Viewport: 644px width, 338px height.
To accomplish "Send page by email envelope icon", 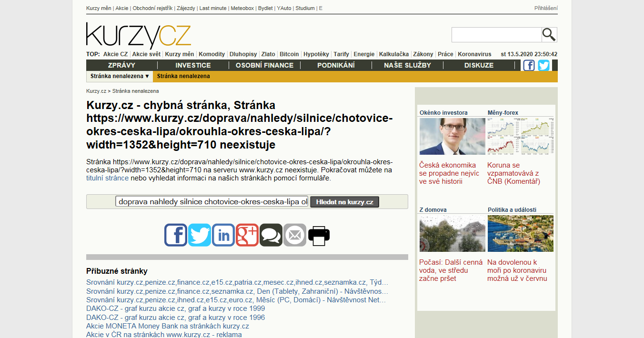I will [x=295, y=235].
